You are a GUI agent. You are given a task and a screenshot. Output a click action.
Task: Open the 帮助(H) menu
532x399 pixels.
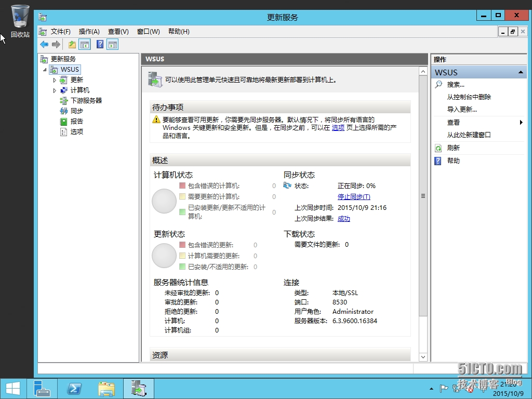[179, 32]
